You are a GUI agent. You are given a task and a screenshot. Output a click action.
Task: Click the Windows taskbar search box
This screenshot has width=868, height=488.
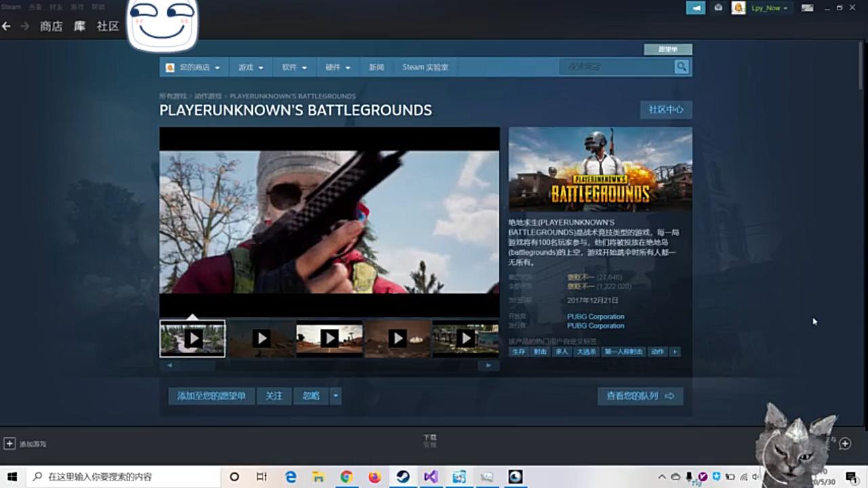point(123,477)
